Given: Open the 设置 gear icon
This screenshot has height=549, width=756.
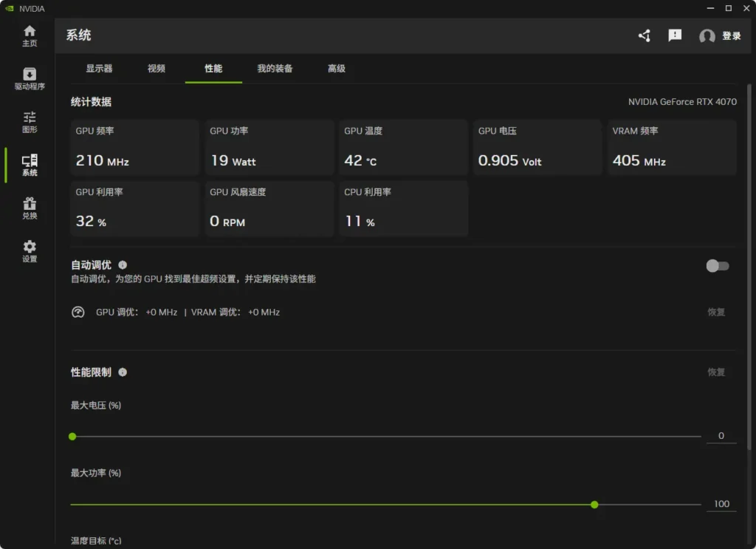Looking at the screenshot, I should point(30,251).
